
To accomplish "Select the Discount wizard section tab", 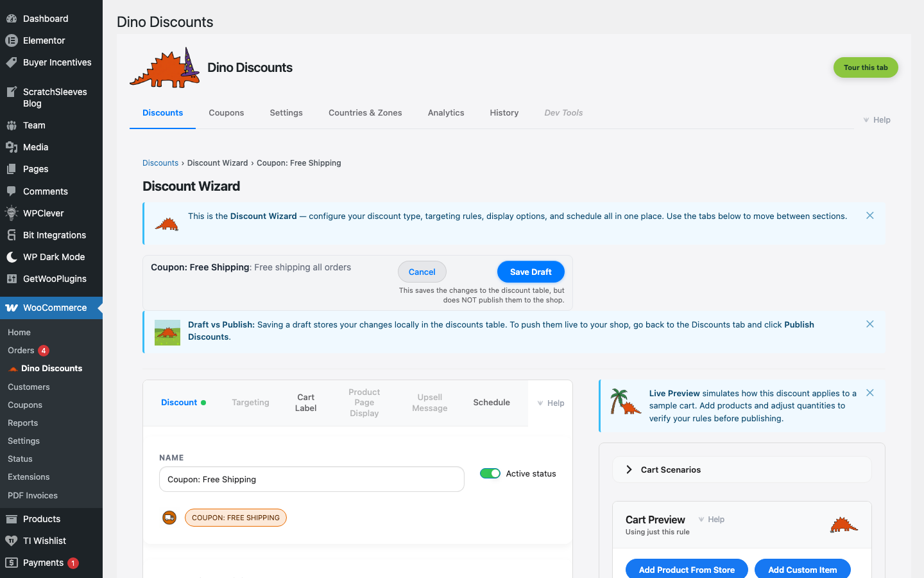I will [x=184, y=403].
